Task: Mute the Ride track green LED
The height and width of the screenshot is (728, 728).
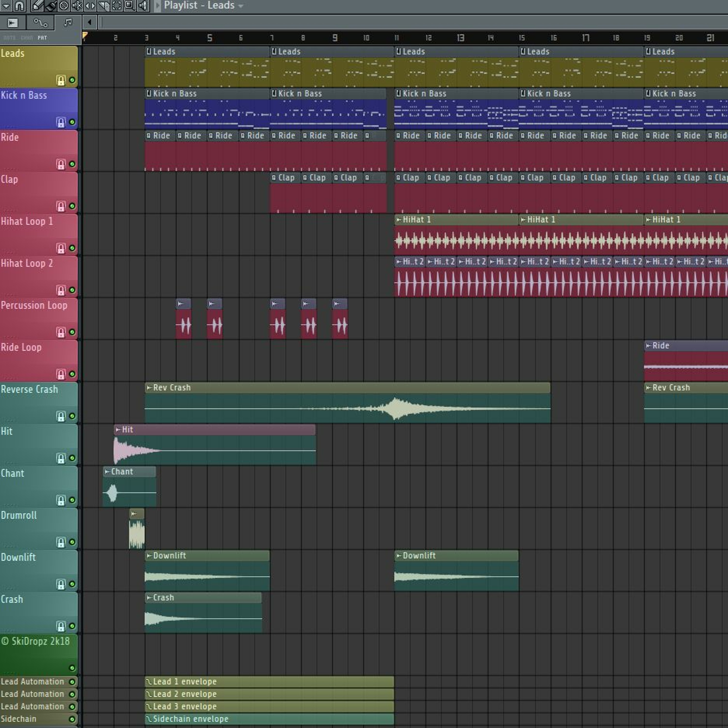Action: coord(72,164)
